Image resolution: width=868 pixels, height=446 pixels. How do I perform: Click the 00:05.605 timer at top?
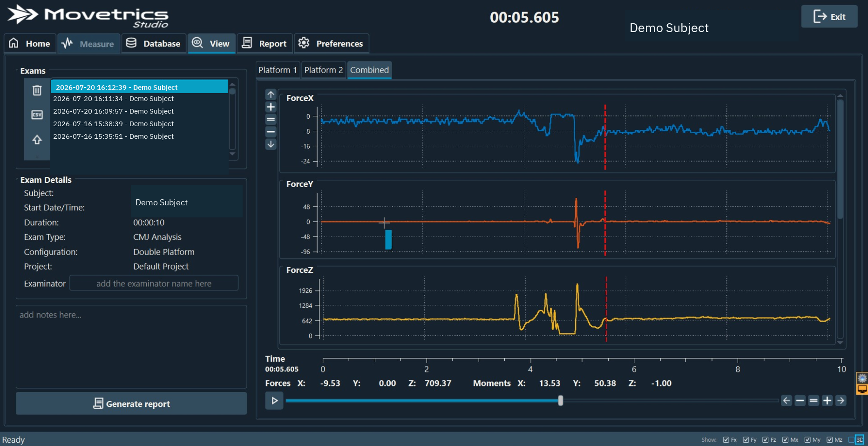pyautogui.click(x=524, y=18)
